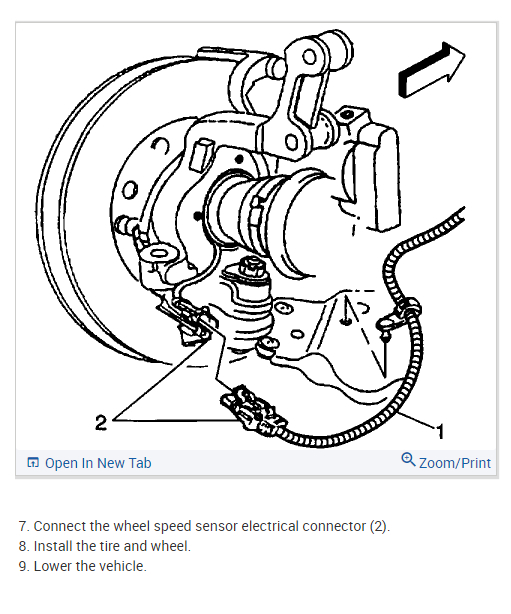The height and width of the screenshot is (614, 511).
Task: Click the (2) reference in step 7
Action: pos(379,526)
